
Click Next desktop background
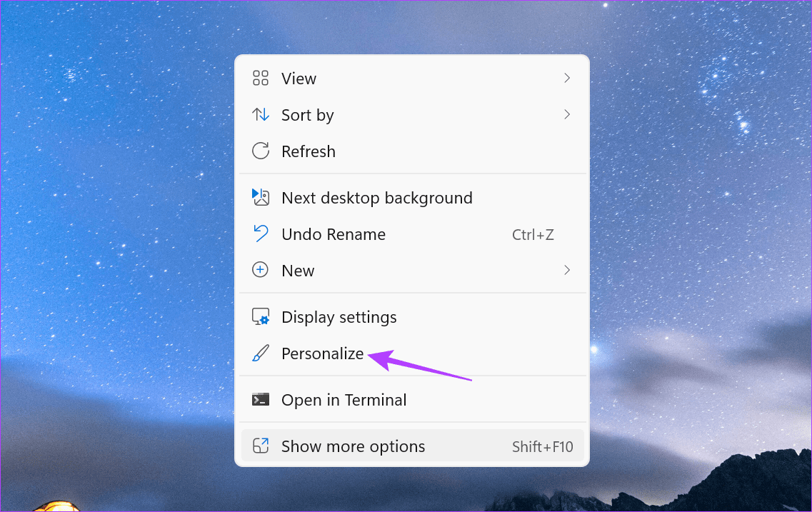point(377,198)
